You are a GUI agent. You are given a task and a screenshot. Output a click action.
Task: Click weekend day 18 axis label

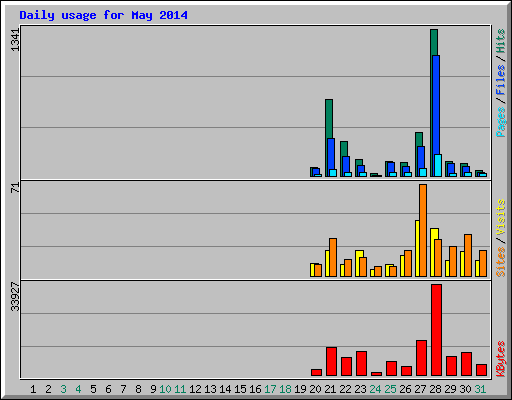tap(285, 389)
